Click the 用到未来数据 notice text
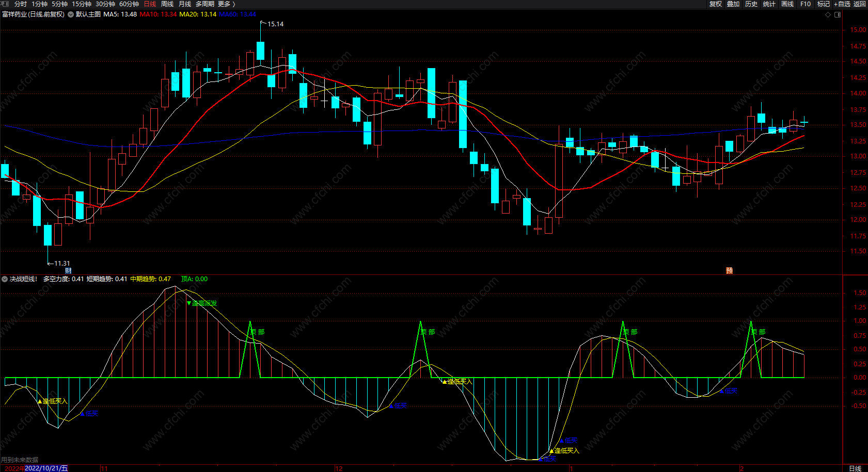 tap(20, 460)
